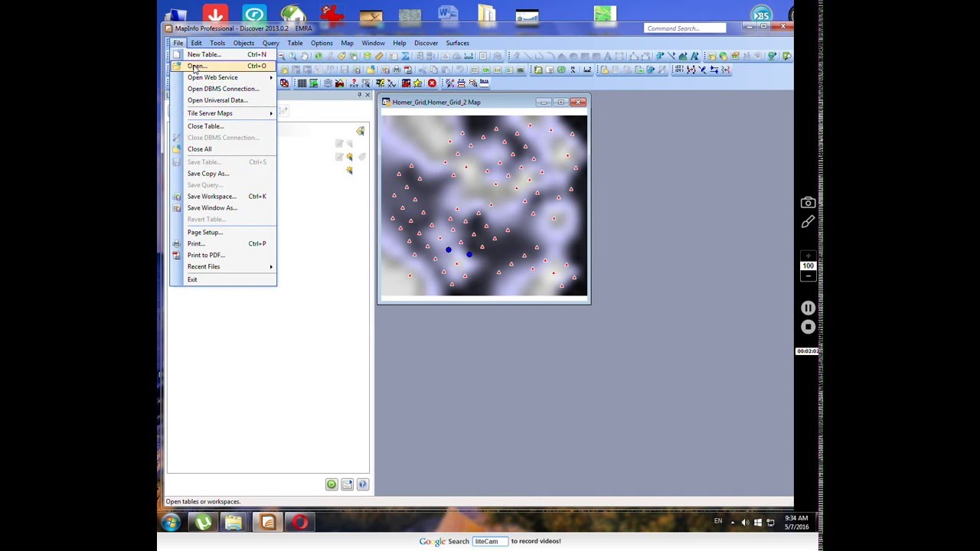Choose Save Workspace... menu item
Screen dimensions: 980x551
pyautogui.click(x=223, y=197)
